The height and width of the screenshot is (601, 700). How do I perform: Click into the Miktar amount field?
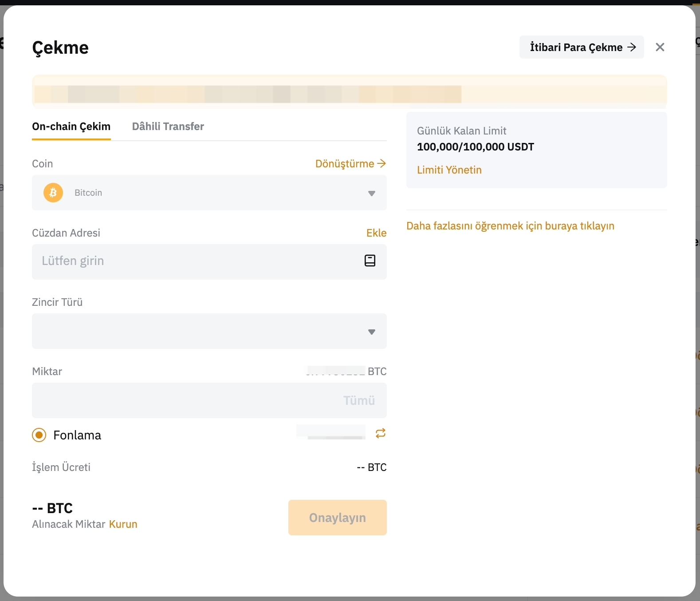[x=182, y=400]
